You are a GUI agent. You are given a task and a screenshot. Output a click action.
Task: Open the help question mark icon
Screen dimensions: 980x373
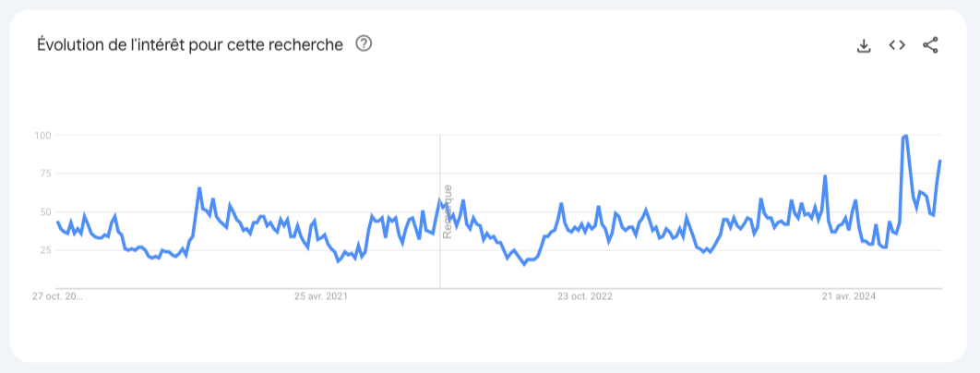[x=364, y=43]
